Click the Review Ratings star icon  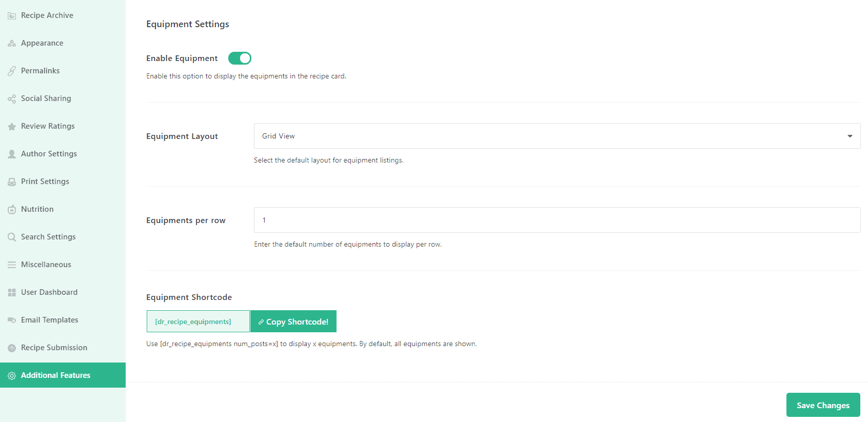pyautogui.click(x=12, y=127)
